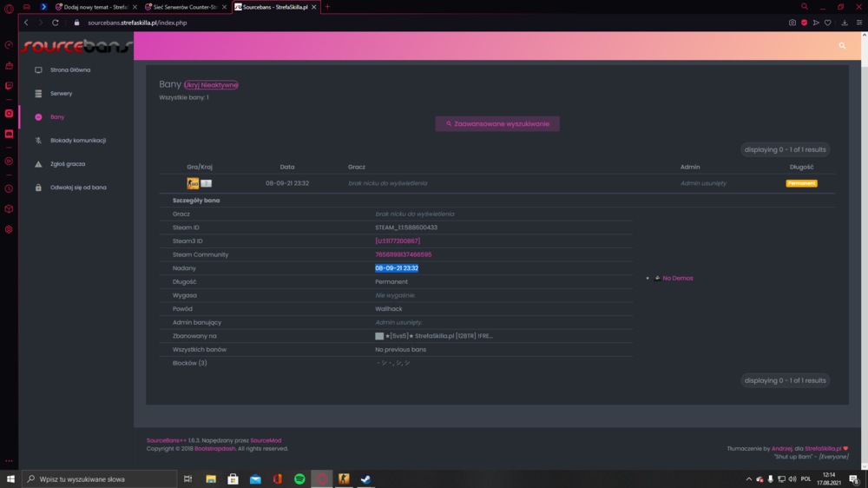
Task: Show hidden system tray icons
Action: [x=749, y=479]
